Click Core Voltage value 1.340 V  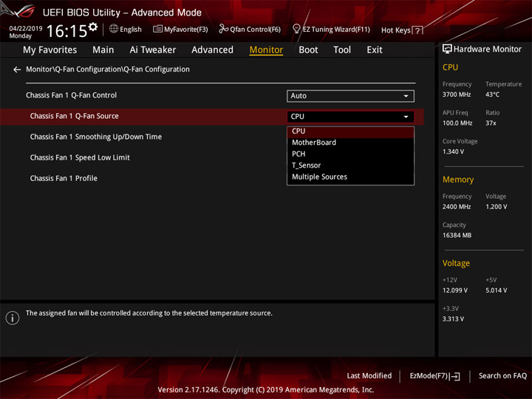coord(453,151)
